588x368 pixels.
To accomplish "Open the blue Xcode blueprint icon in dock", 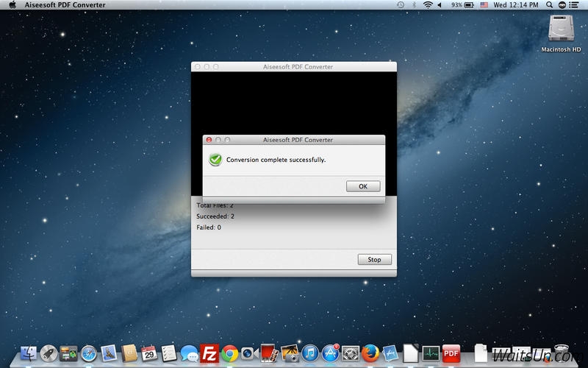I will (391, 354).
